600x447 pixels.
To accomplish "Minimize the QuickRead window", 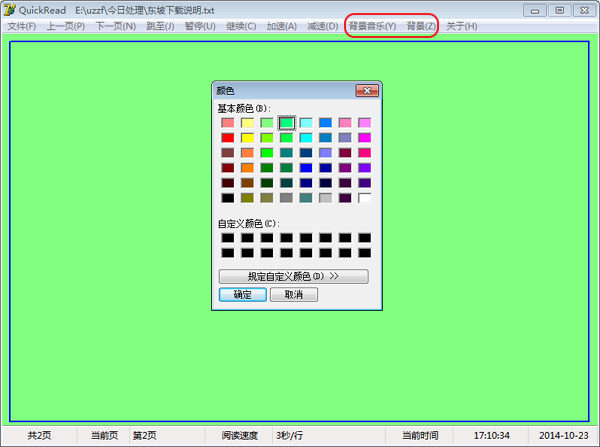I will pyautogui.click(x=535, y=11).
